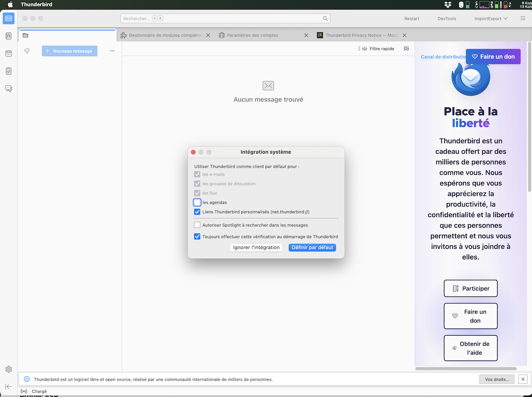This screenshot has height=397, width=532.
Task: Close the Paramètres des comptes tab
Action: point(306,35)
